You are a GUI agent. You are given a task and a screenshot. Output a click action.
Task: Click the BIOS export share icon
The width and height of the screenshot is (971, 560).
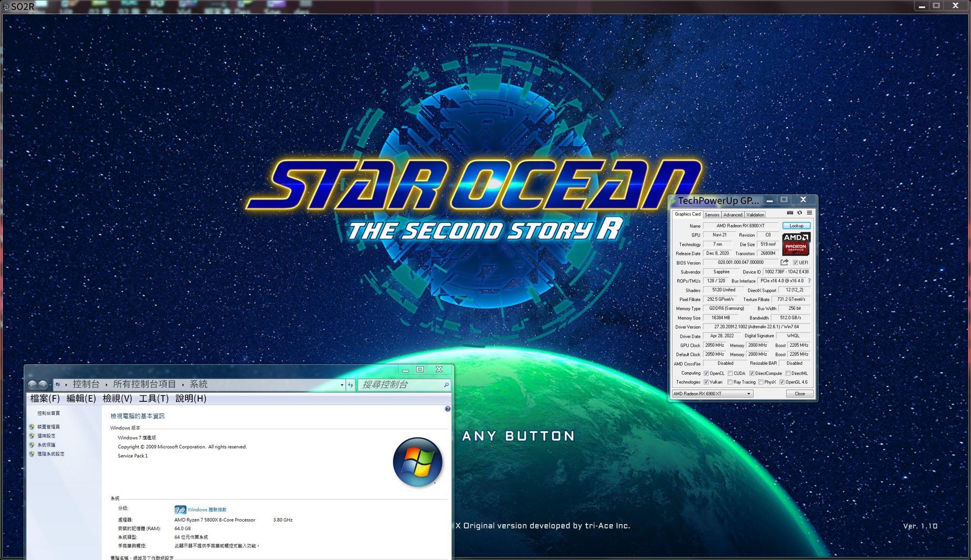784,262
